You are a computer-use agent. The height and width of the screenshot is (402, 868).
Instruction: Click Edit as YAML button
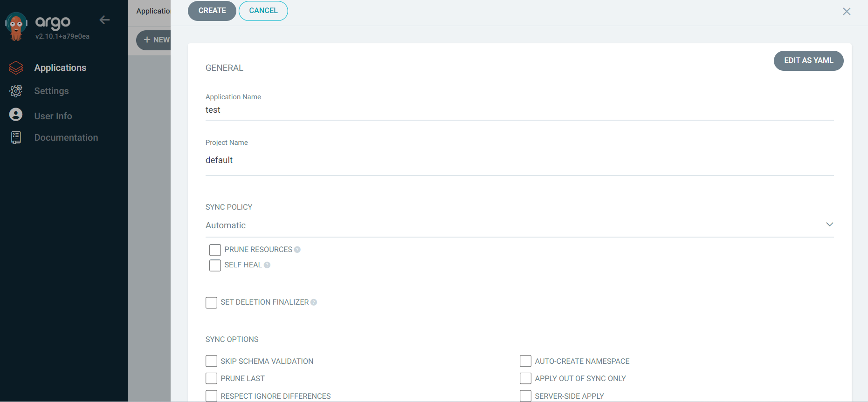(808, 61)
